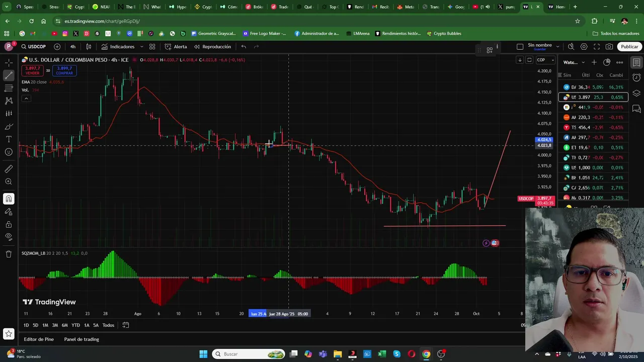Image resolution: width=644 pixels, height=362 pixels.
Task: Expand the Watchlist name dropdown
Action: click(x=574, y=62)
